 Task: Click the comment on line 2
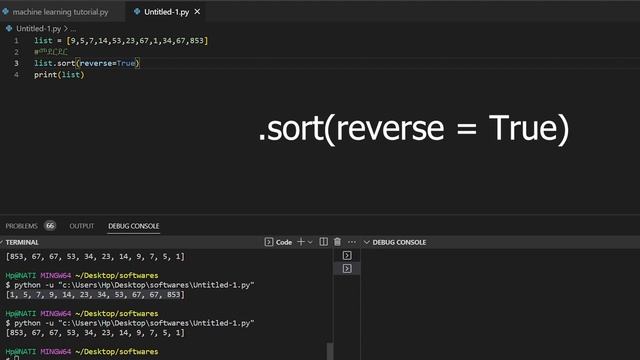point(51,52)
